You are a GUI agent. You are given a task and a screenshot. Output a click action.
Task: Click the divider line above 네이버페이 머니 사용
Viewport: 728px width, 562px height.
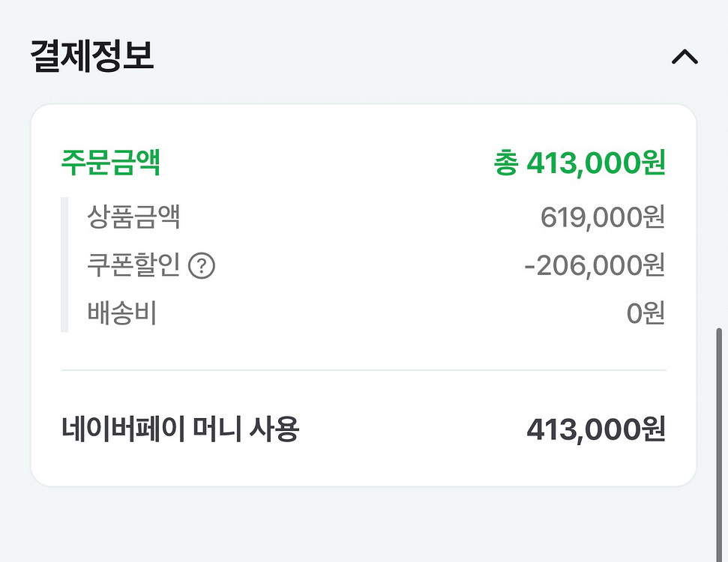pyautogui.click(x=364, y=368)
